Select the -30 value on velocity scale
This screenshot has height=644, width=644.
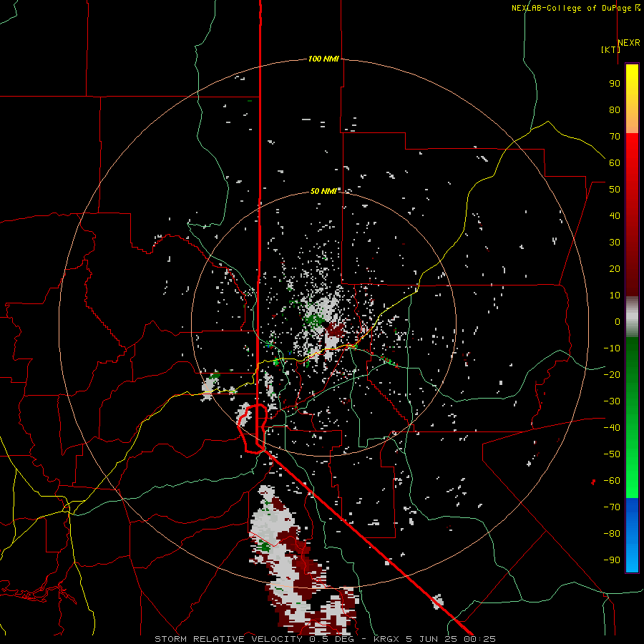pyautogui.click(x=612, y=401)
